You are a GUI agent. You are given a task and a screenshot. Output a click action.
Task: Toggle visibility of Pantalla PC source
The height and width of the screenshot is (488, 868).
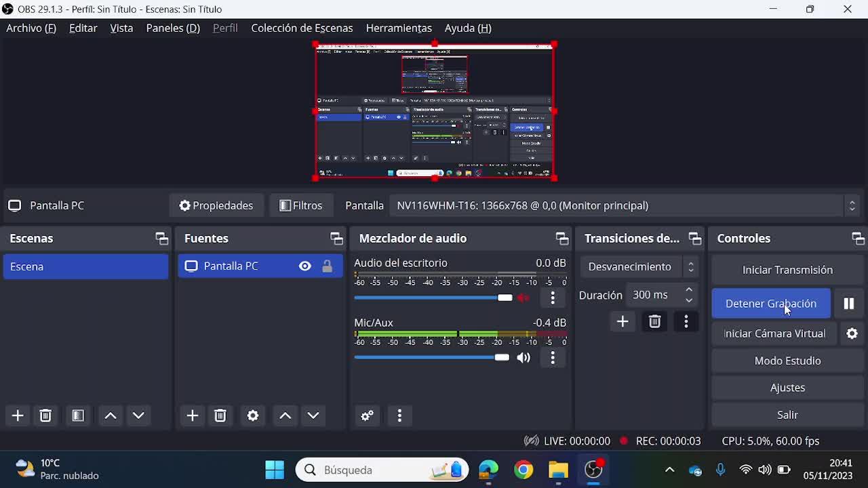point(305,266)
